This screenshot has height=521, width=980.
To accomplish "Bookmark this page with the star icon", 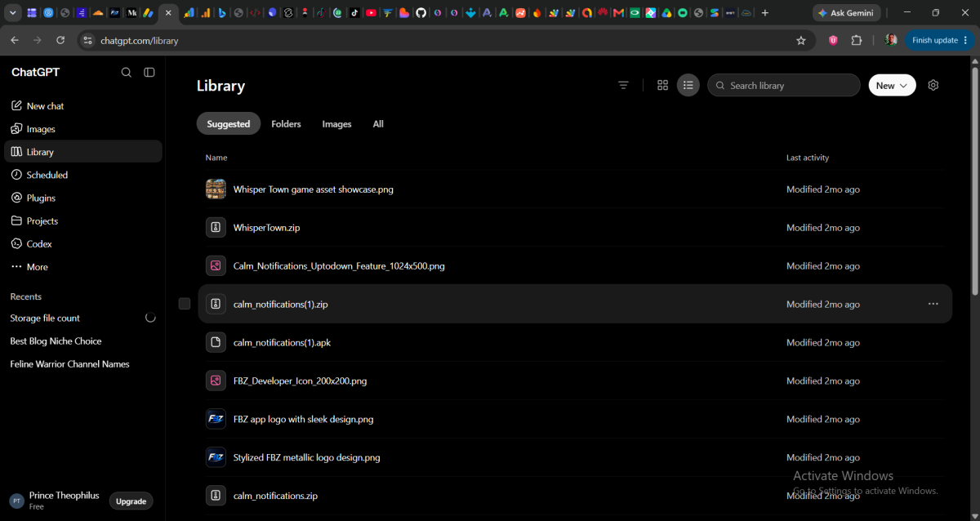I will click(801, 40).
